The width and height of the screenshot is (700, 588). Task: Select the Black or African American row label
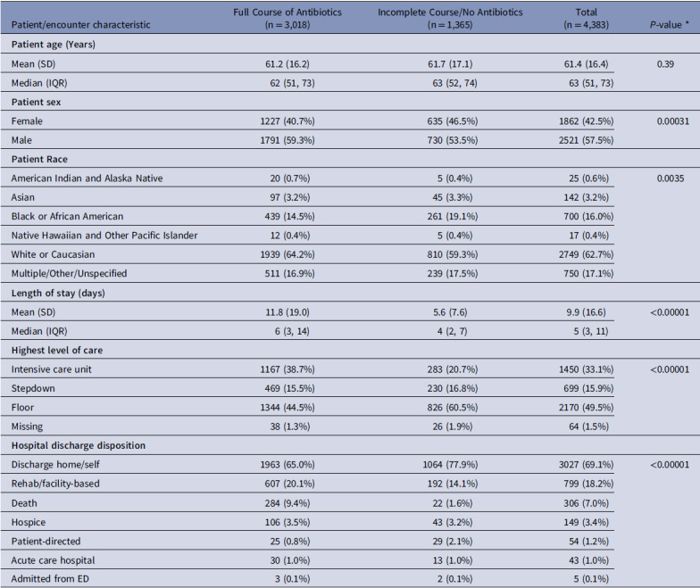[x=67, y=216]
